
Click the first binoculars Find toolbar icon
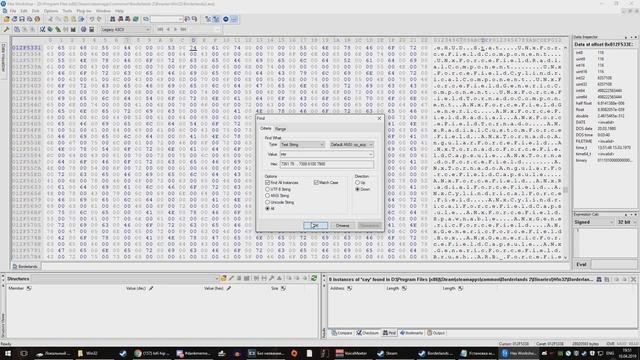(x=113, y=19)
